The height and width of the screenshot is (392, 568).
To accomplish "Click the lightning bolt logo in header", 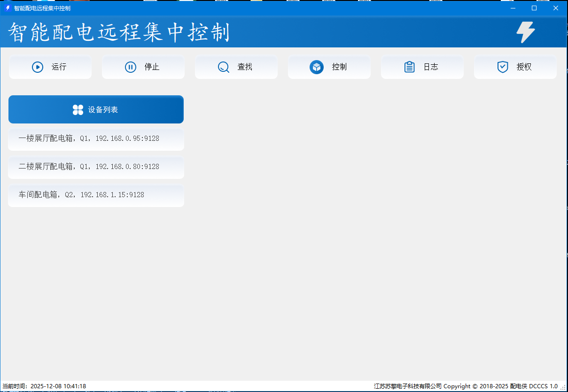I will point(525,33).
